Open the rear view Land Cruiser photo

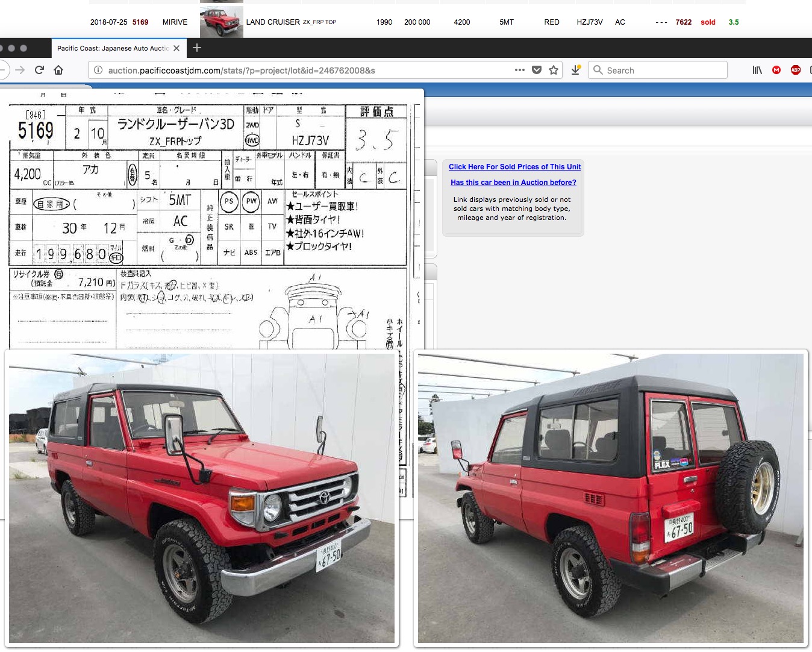tap(610, 498)
